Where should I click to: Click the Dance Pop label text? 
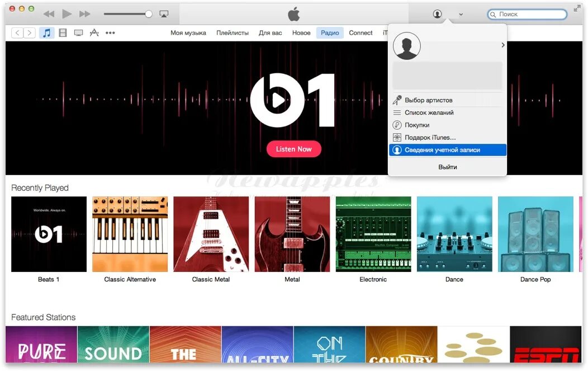(535, 279)
